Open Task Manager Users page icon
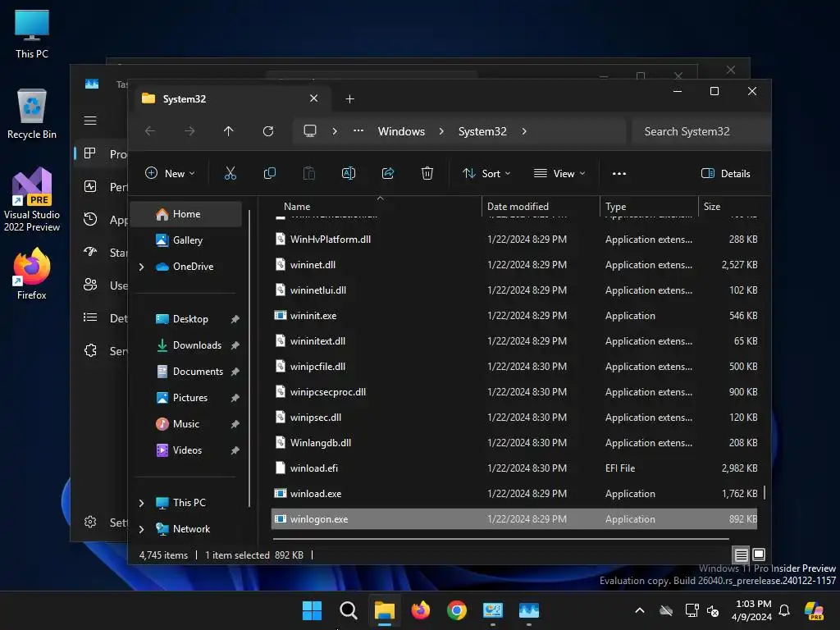 [90, 285]
